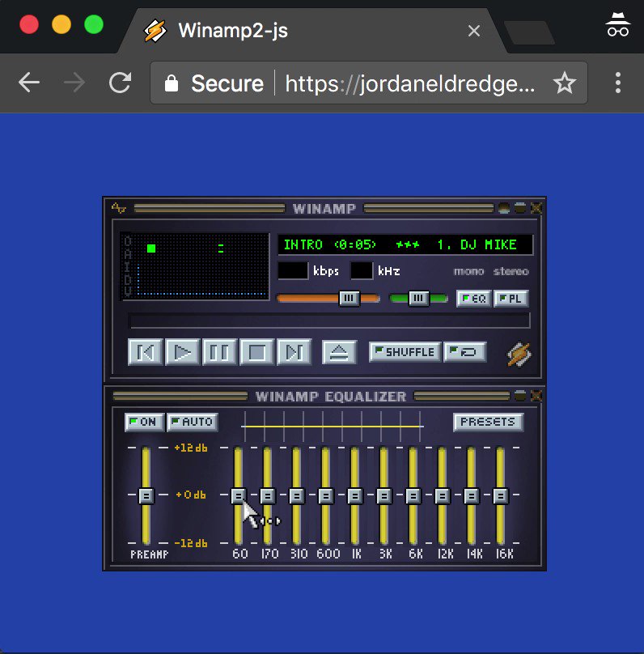Click the 310 Hz band slider handle
This screenshot has height=654, width=644.
click(x=297, y=495)
